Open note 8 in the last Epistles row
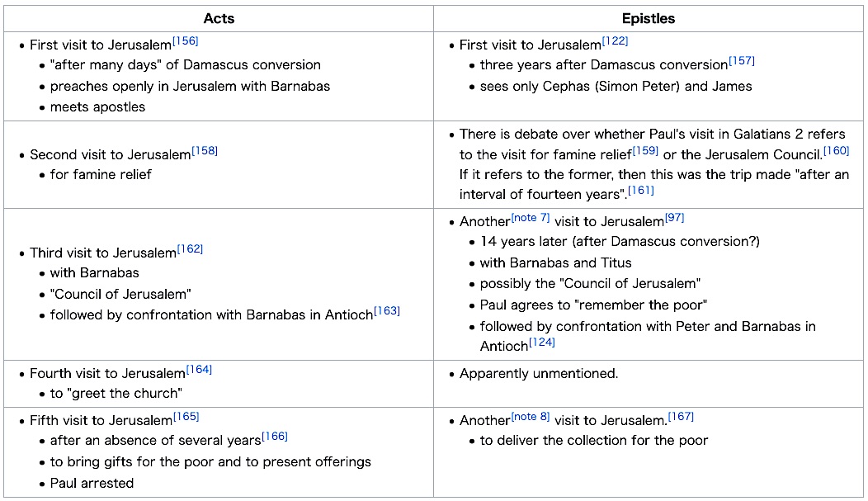The image size is (868, 501). coord(531,416)
